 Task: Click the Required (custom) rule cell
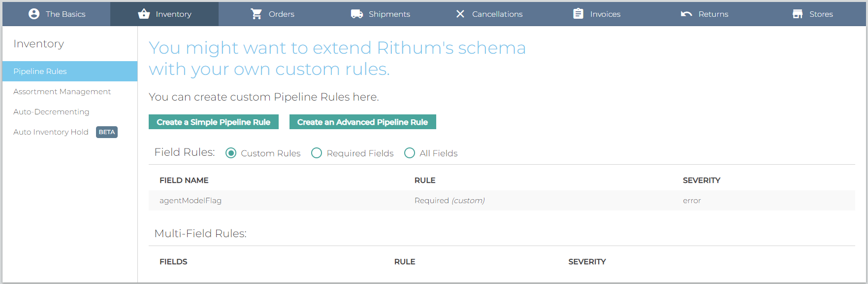pos(450,200)
